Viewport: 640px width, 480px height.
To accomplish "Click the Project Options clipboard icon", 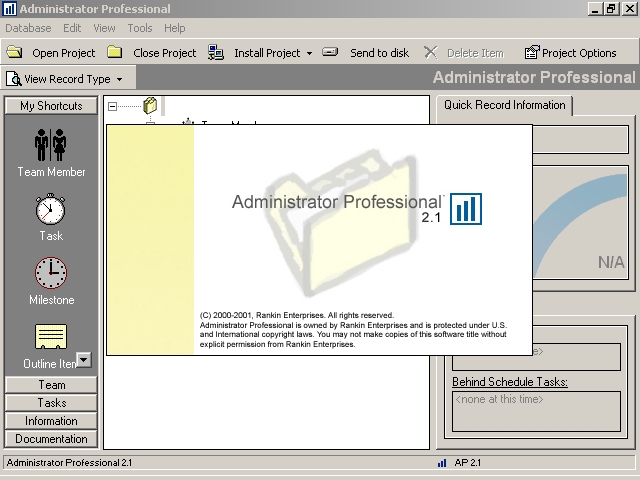I will click(x=532, y=52).
